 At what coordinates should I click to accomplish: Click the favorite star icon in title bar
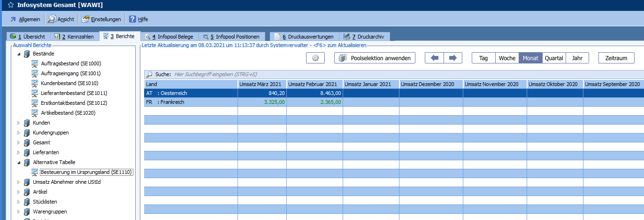tap(10, 6)
